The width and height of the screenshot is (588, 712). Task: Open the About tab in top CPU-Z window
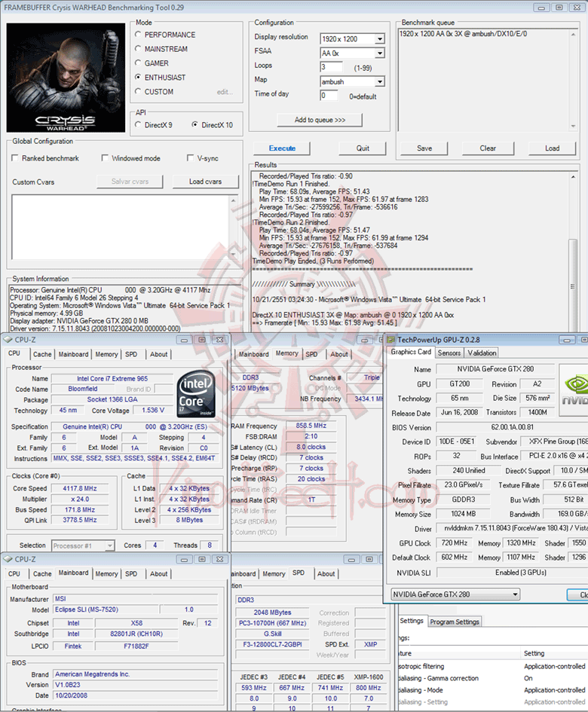click(x=158, y=354)
